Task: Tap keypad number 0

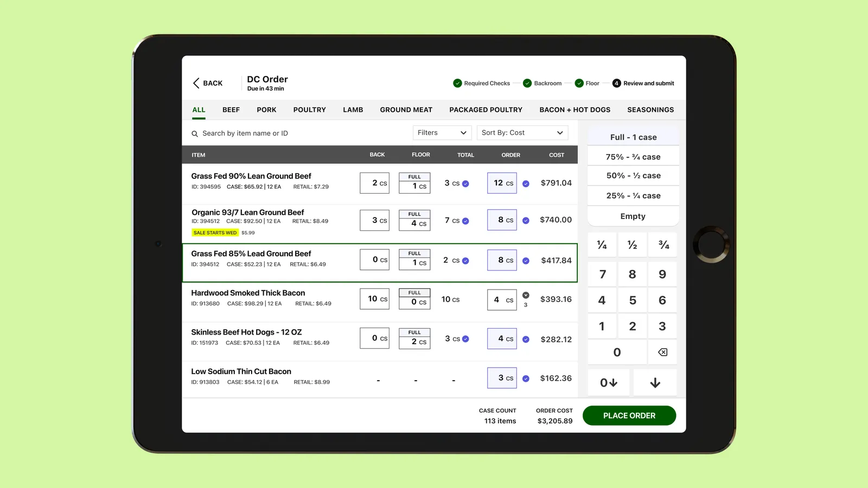Action: [617, 352]
